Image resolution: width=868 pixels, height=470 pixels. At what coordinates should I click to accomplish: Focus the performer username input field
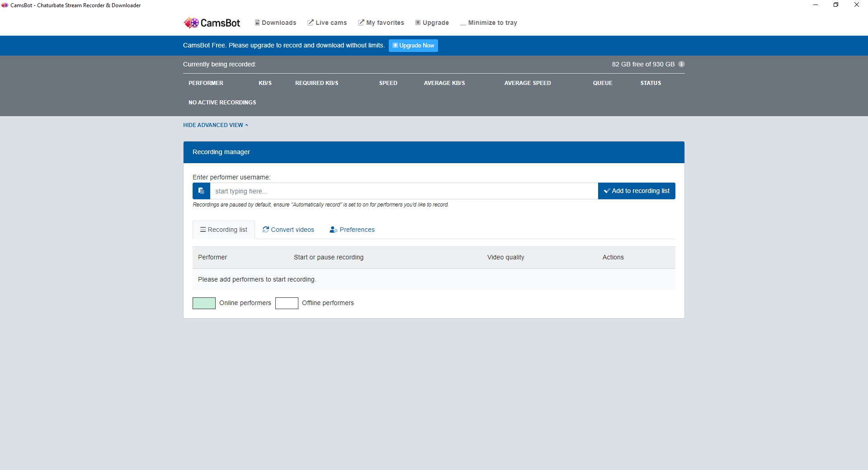(404, 191)
